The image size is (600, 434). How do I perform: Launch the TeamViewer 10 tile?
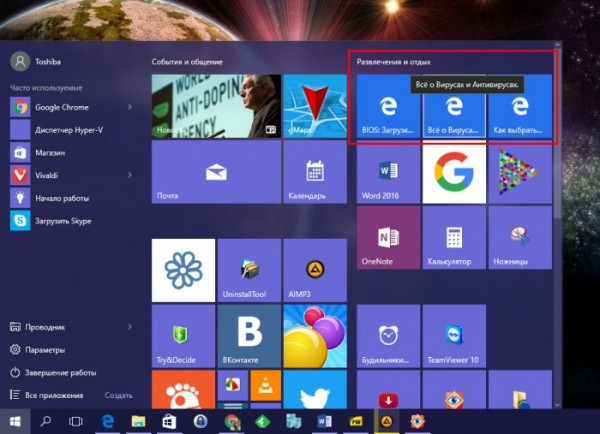tap(454, 336)
